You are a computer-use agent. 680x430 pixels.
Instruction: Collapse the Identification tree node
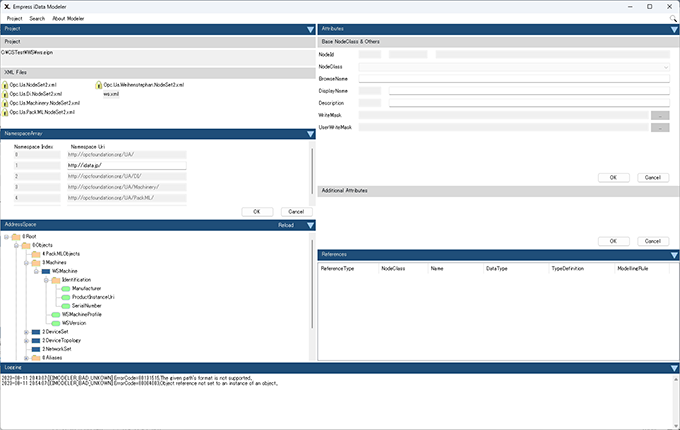(46, 280)
